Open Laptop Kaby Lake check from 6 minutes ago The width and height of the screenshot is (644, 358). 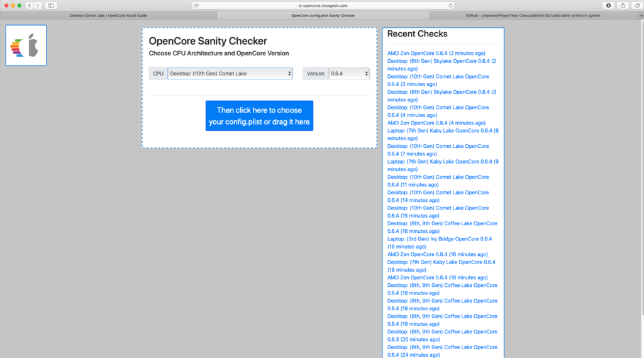(443, 135)
